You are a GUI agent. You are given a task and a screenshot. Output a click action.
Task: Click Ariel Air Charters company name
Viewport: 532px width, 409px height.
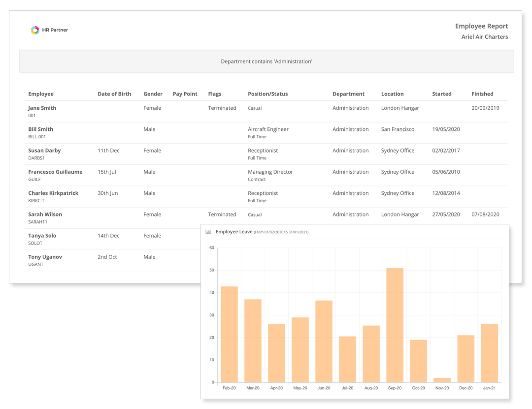(x=484, y=37)
